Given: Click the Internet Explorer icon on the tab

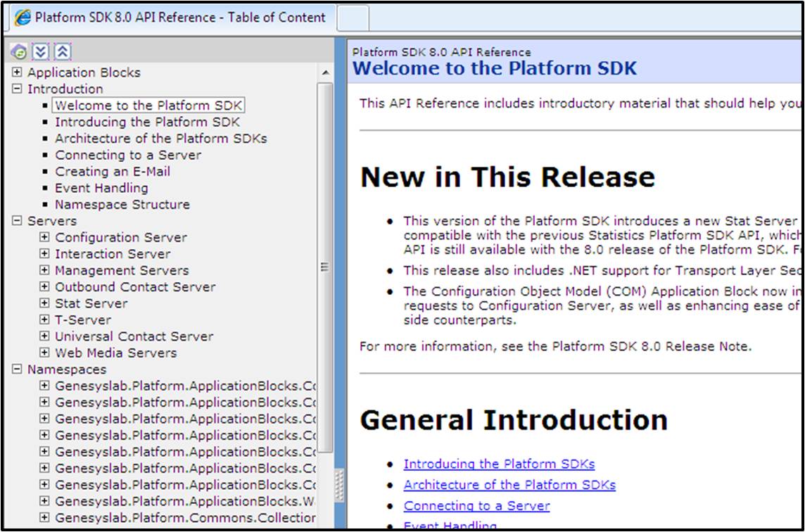Looking at the screenshot, I should 23,18.
